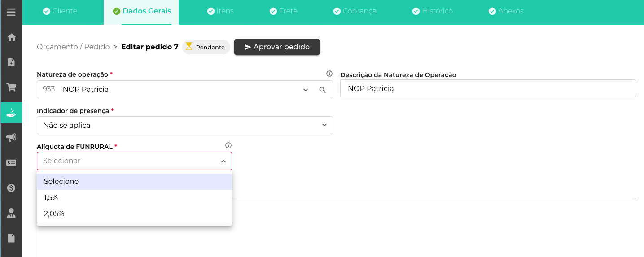Screen dimensions: 644x257
Task: Click the hand-with-plant sidebar icon
Action: pyautogui.click(x=11, y=113)
